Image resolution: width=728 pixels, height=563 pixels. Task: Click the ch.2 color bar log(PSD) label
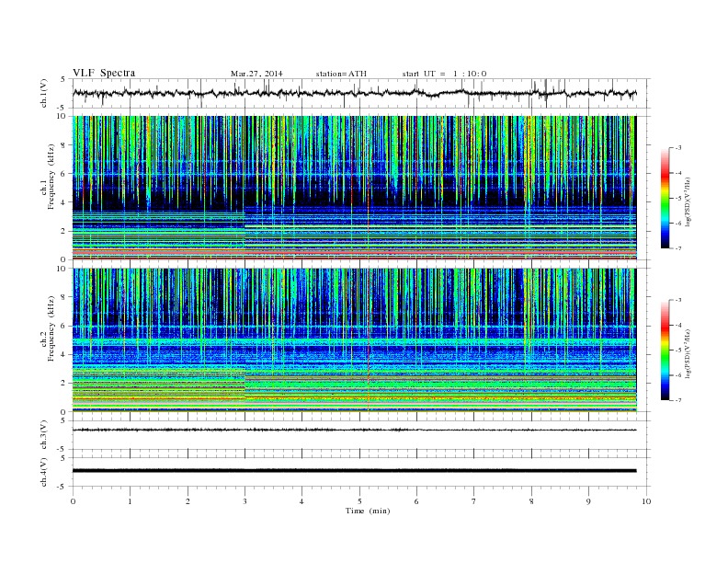coord(688,353)
